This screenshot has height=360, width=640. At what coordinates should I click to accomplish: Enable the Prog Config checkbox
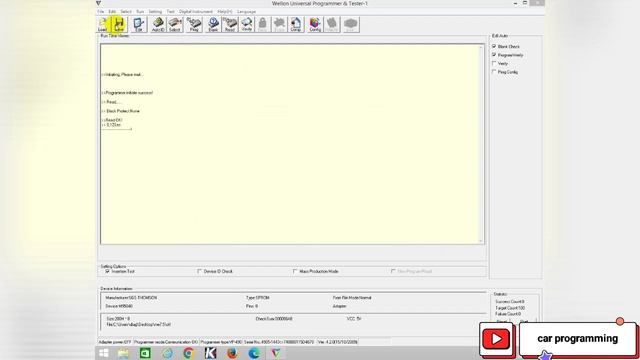(x=494, y=72)
